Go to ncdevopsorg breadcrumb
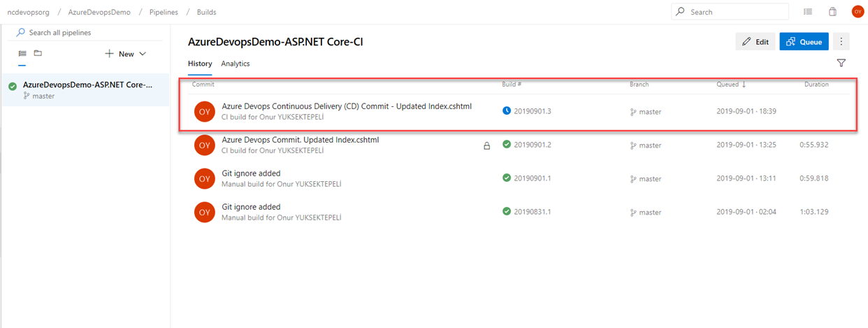This screenshot has width=868, height=328. click(x=28, y=13)
